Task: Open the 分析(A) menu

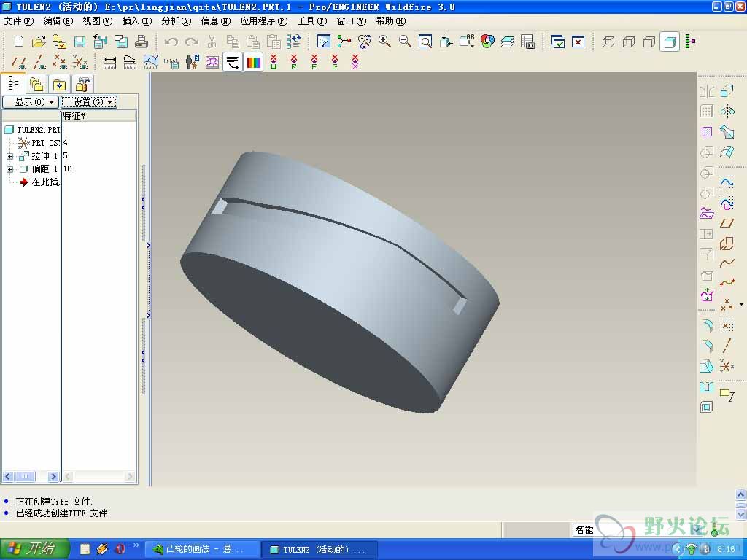Action: pos(177,21)
